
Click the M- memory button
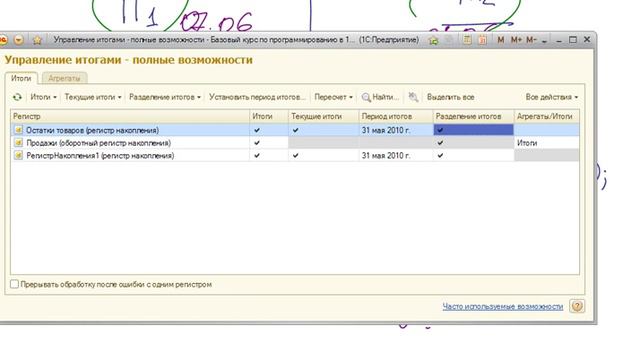[x=531, y=40]
